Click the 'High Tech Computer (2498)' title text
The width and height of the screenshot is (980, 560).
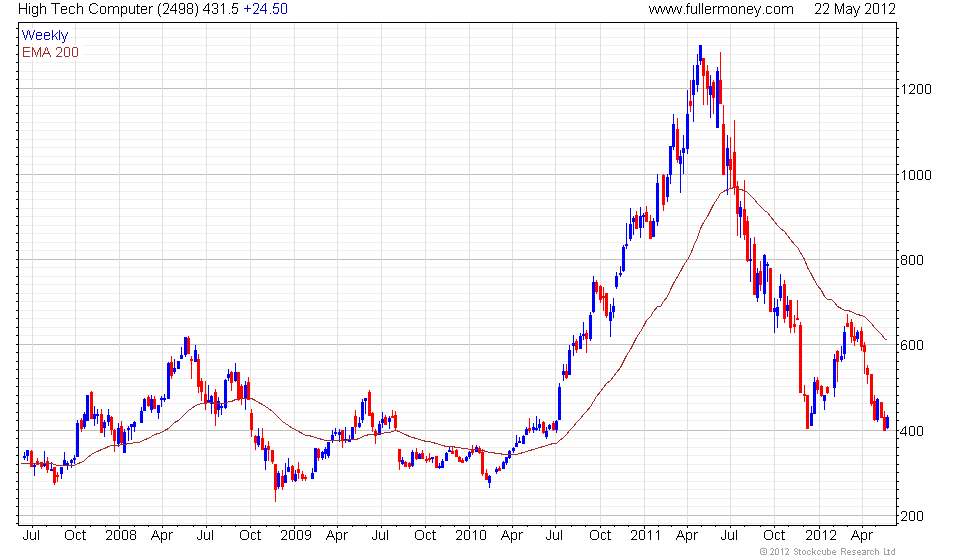108,9
